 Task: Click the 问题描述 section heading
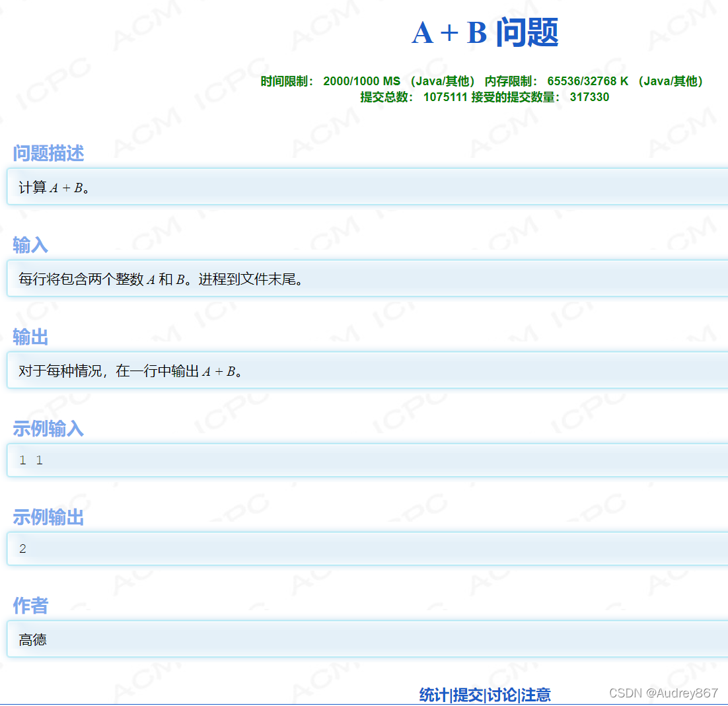48,153
